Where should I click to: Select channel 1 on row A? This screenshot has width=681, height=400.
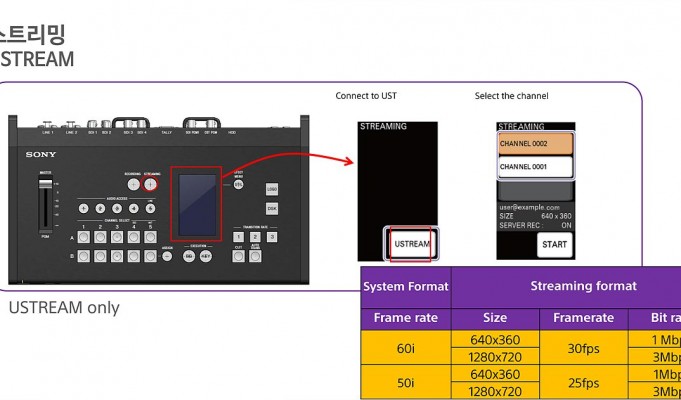click(x=83, y=237)
